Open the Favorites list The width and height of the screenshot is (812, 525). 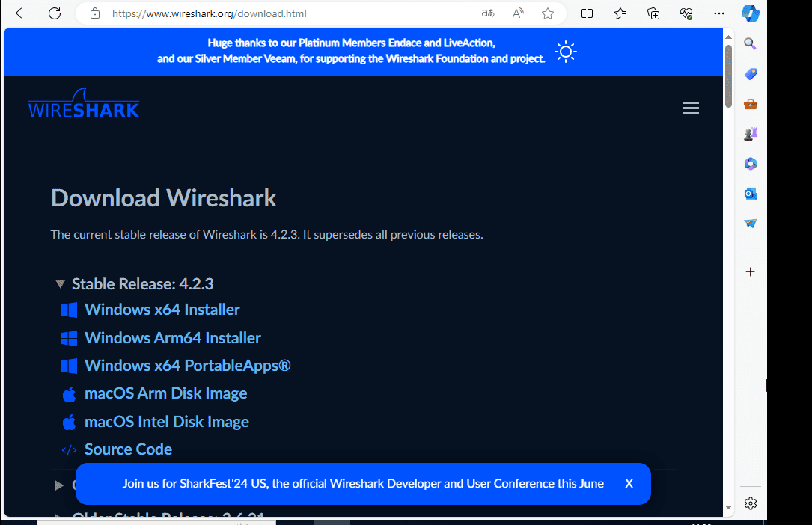pos(620,13)
